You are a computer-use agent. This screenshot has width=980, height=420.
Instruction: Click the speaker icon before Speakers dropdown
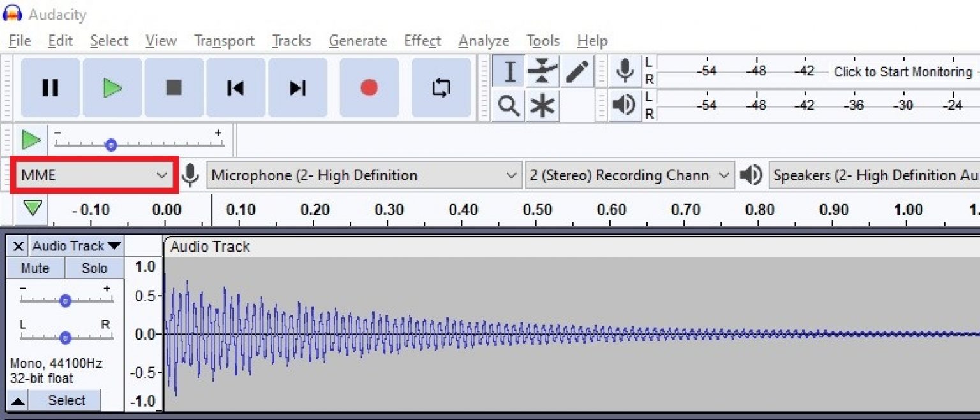click(752, 175)
